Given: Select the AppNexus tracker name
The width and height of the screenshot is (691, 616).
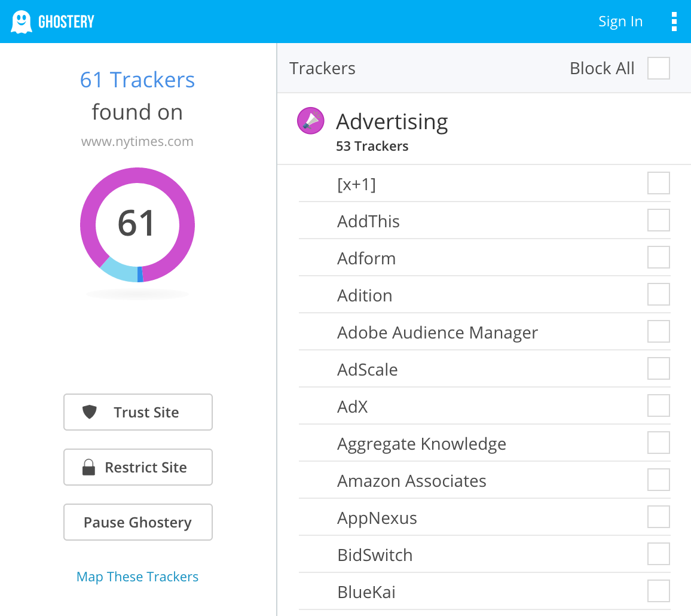Looking at the screenshot, I should (377, 518).
